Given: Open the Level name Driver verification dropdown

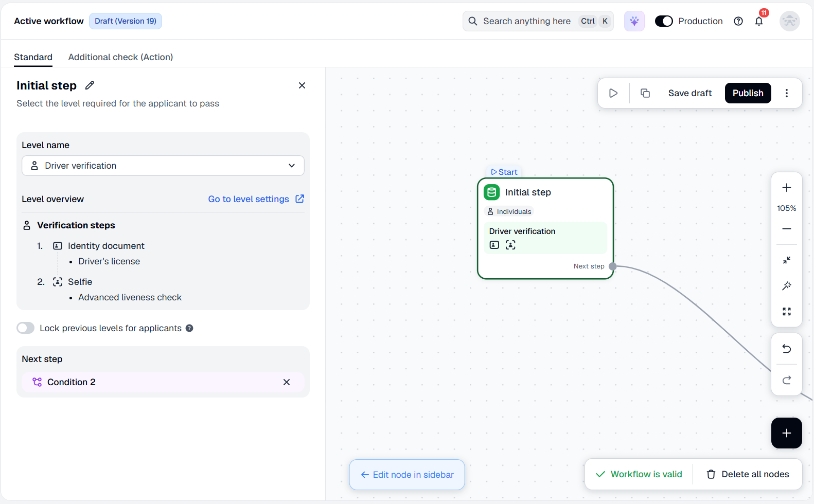Looking at the screenshot, I should (x=163, y=166).
